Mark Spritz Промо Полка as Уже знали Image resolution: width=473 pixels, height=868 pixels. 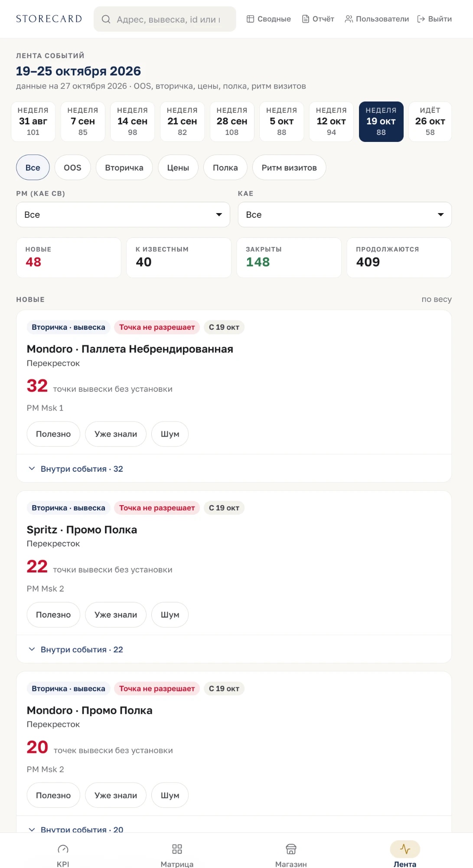point(116,615)
